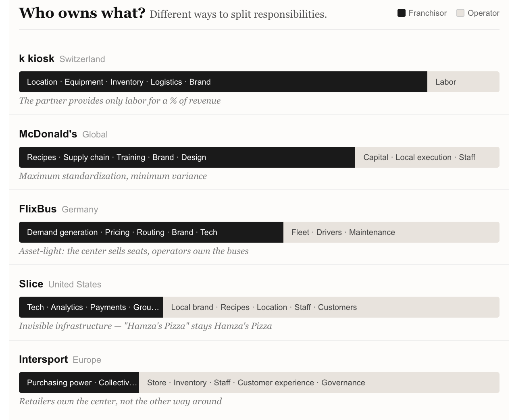Click subtitle 'Different ways to split responsibilities.'

click(x=238, y=14)
